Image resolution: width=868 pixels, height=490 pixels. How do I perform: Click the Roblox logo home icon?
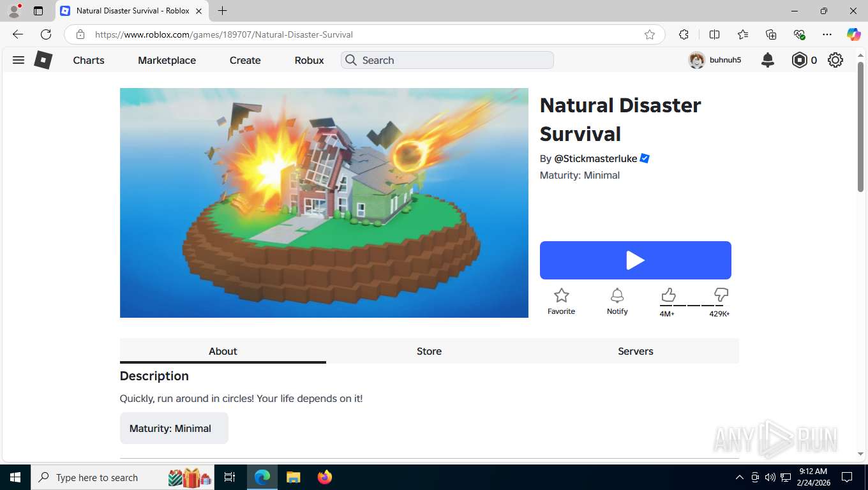[x=43, y=60]
